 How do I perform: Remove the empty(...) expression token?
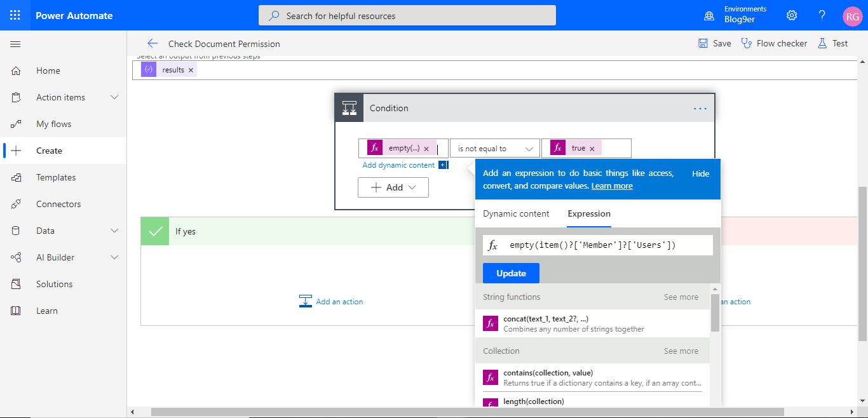(426, 149)
